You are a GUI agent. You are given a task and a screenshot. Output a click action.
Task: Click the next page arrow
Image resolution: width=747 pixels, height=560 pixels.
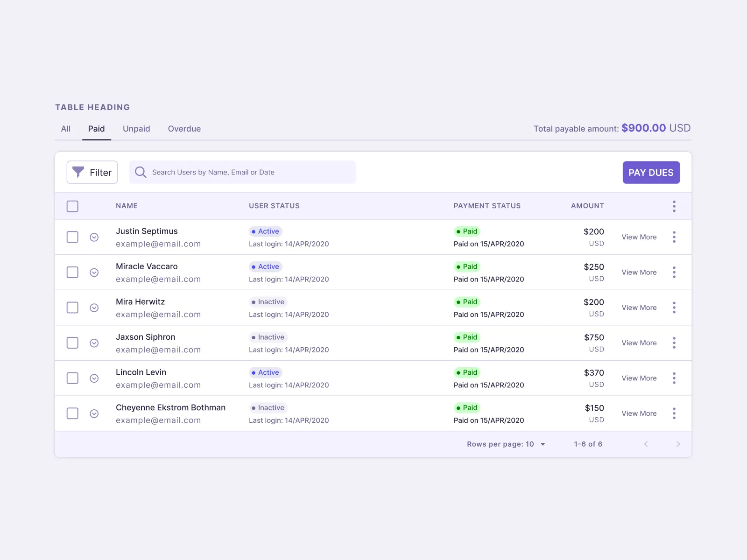(x=678, y=444)
